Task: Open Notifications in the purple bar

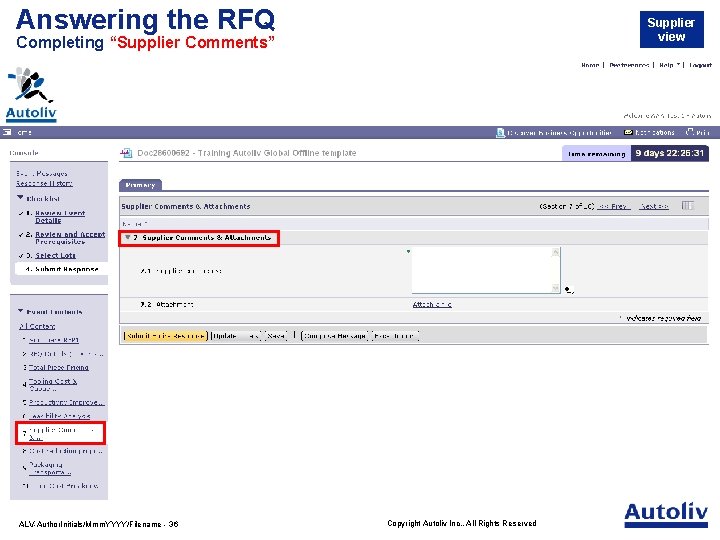Action: click(x=654, y=132)
